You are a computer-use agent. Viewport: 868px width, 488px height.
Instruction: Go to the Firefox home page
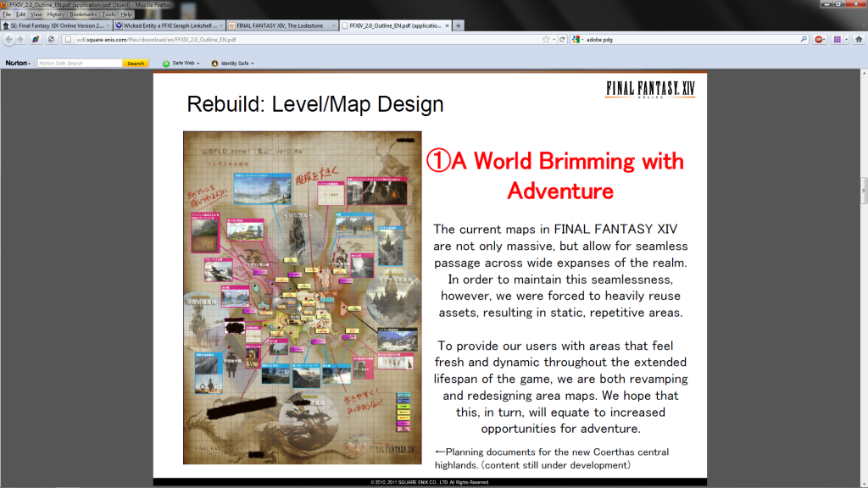coord(857,39)
